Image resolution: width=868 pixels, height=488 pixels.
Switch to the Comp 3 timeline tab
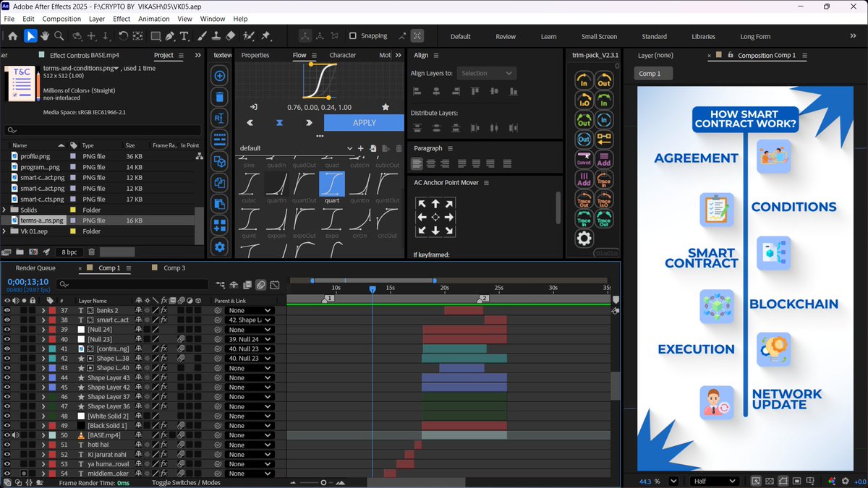point(173,267)
